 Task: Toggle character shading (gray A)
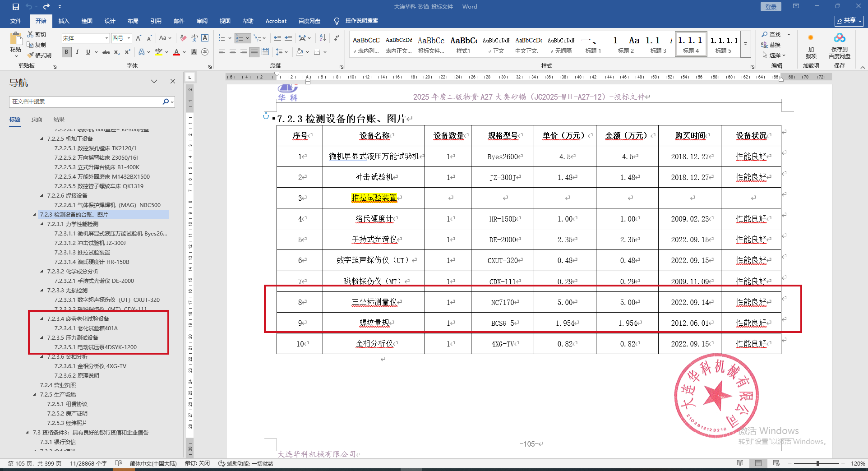(194, 52)
